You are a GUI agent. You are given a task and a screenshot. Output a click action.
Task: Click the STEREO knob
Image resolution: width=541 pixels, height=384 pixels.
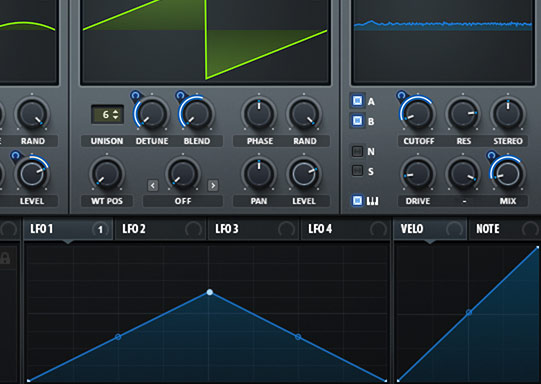(508, 114)
